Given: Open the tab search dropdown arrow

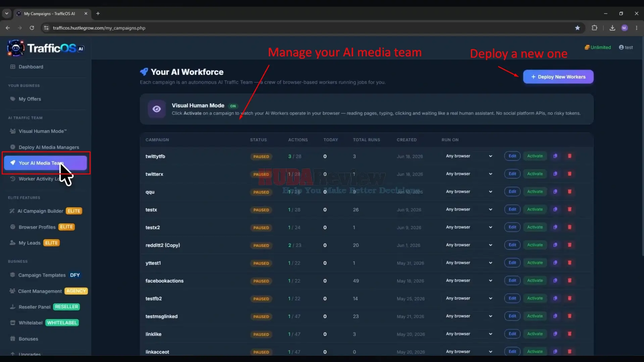Looking at the screenshot, I should click(x=6, y=13).
